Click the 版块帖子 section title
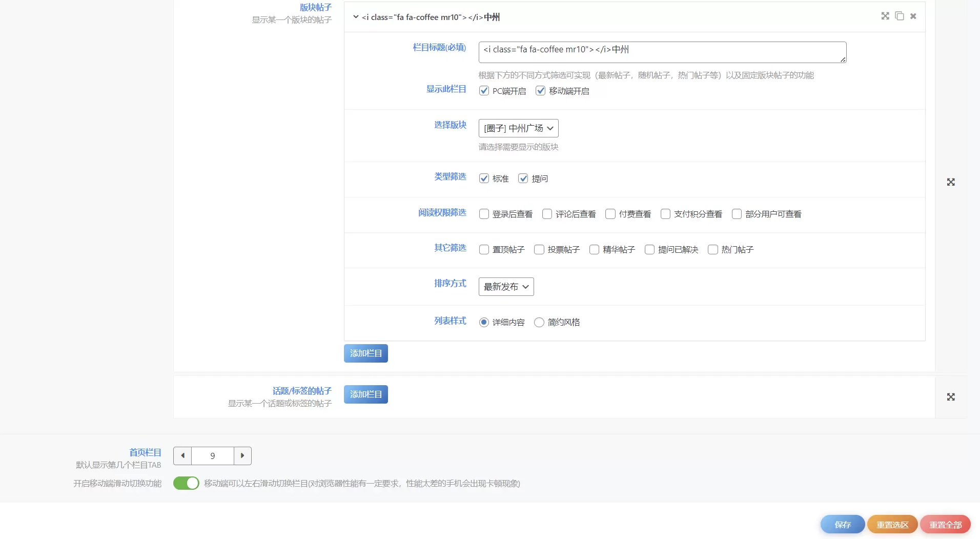This screenshot has height=539, width=980. (316, 7)
